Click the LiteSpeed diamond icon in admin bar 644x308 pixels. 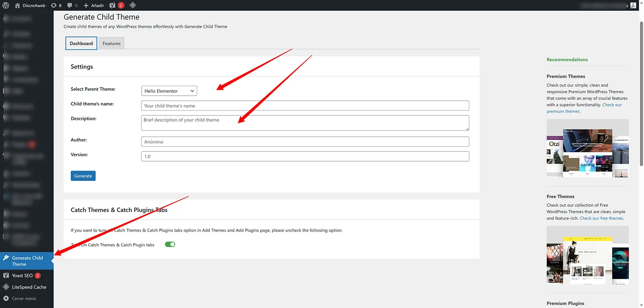point(132,5)
